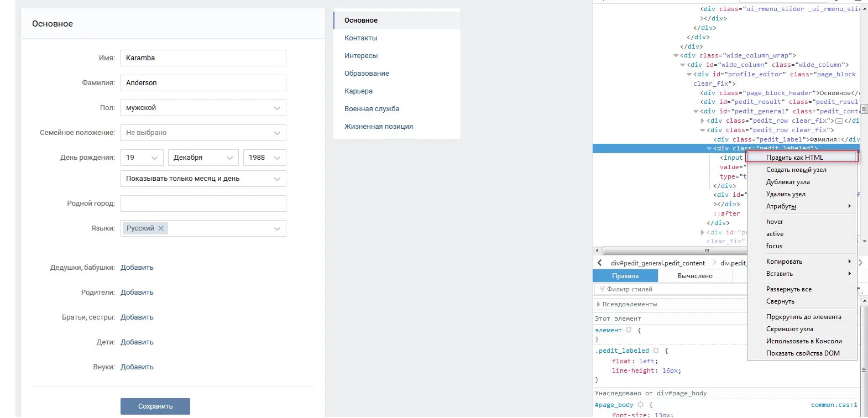Click the highlighter icon beside #page_body rule
This screenshot has height=418, width=868.
640,405
